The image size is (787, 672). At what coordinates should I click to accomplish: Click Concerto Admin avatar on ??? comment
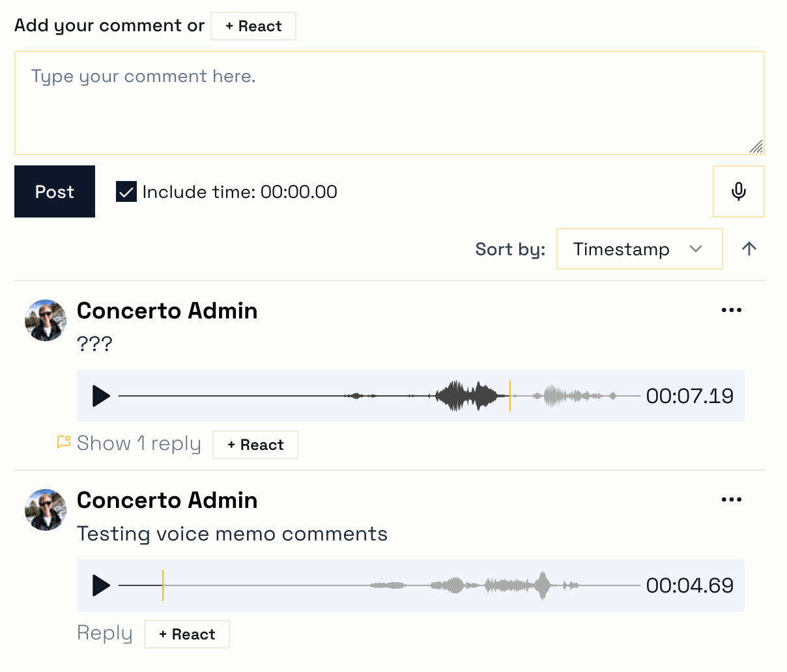pos(46,320)
